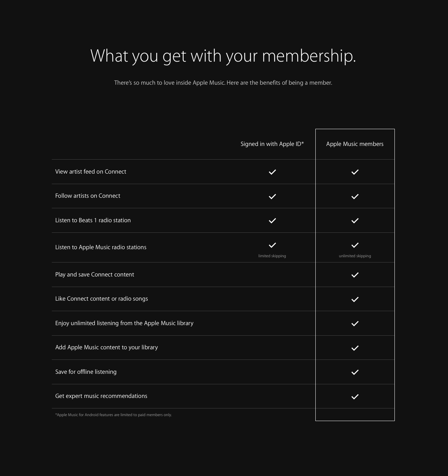Image resolution: width=448 pixels, height=476 pixels.
Task: Click members checkmark above unlimited skipping
Action: click(x=355, y=245)
